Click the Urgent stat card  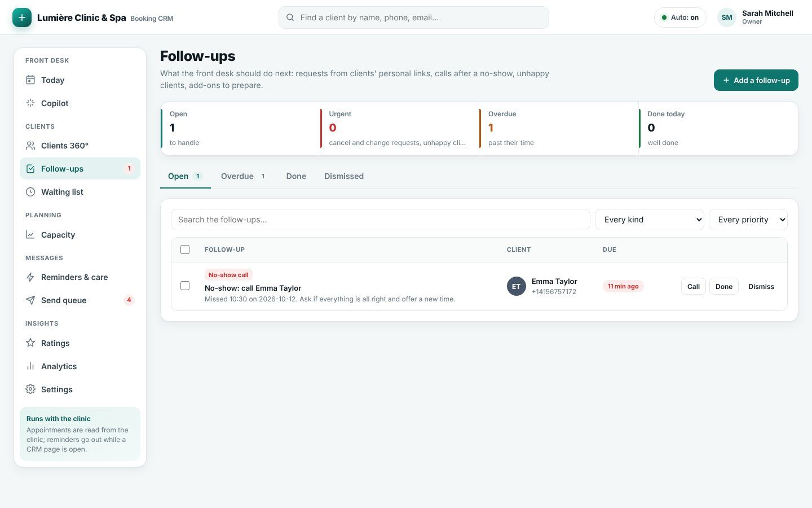399,128
